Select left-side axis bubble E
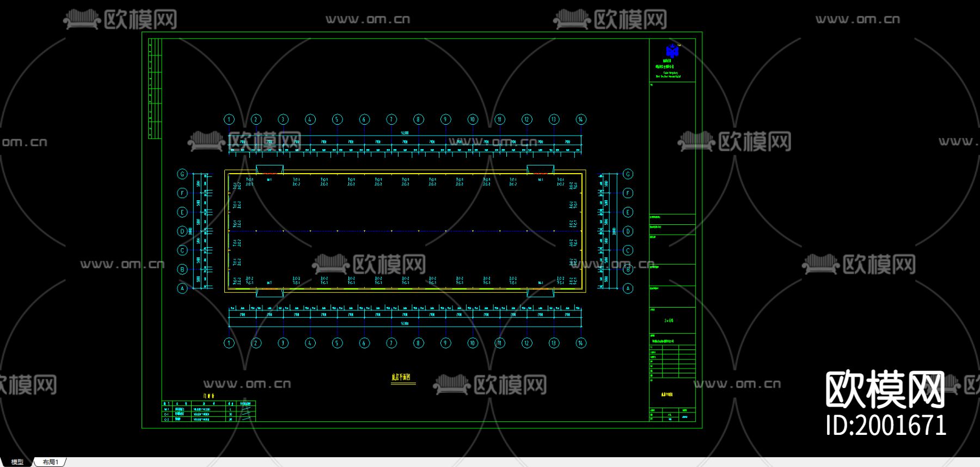Viewport: 980px width, 467px height. coord(182,212)
